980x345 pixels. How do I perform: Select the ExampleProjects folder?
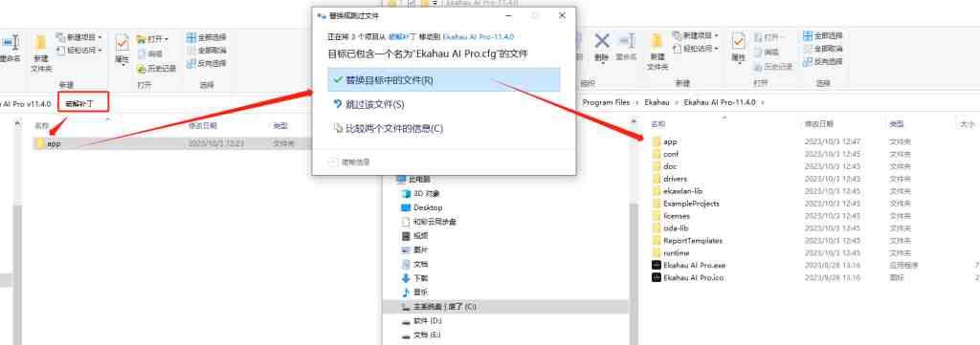pyautogui.click(x=691, y=204)
